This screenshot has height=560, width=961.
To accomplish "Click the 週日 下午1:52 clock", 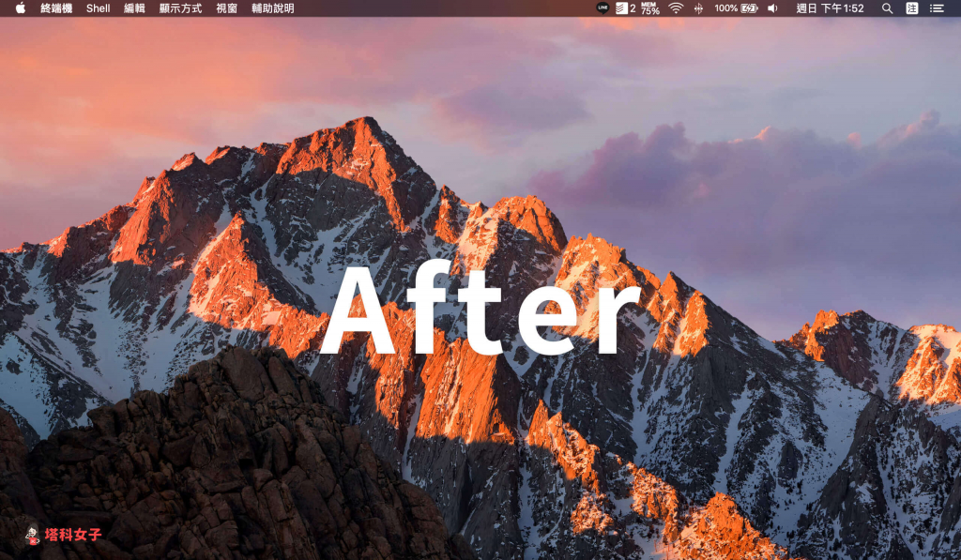I will pyautogui.click(x=830, y=8).
